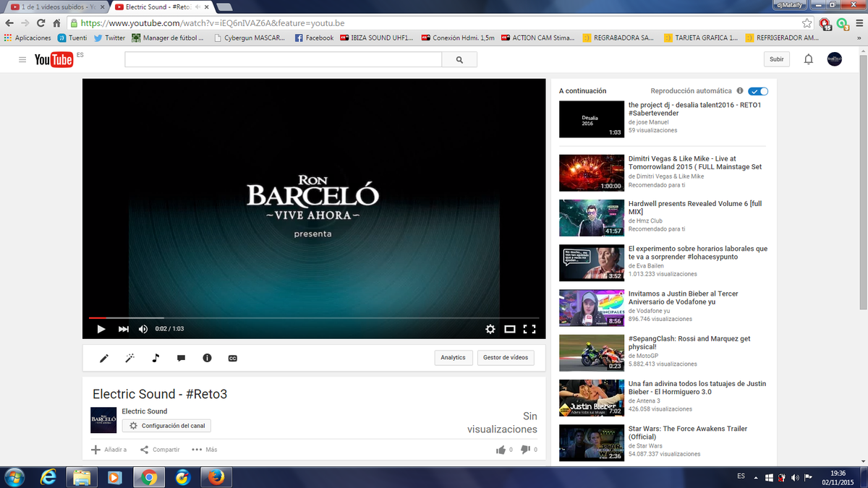Open 'El experimento sobre horarios laborales' video
This screenshot has width=868, height=488.
(698, 253)
